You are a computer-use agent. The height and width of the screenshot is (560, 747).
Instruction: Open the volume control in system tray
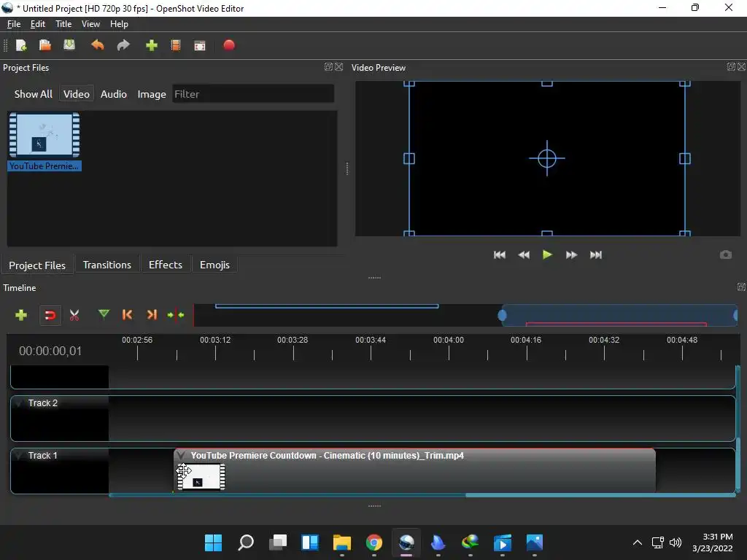pyautogui.click(x=675, y=542)
